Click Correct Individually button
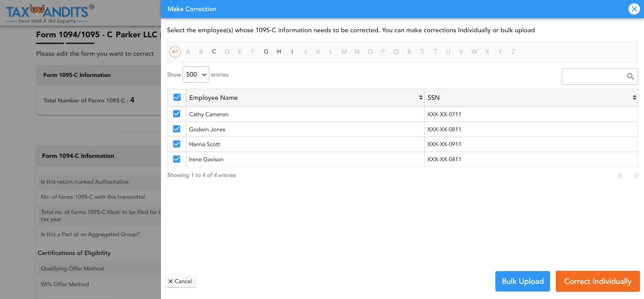The width and height of the screenshot is (644, 299). pos(597,281)
